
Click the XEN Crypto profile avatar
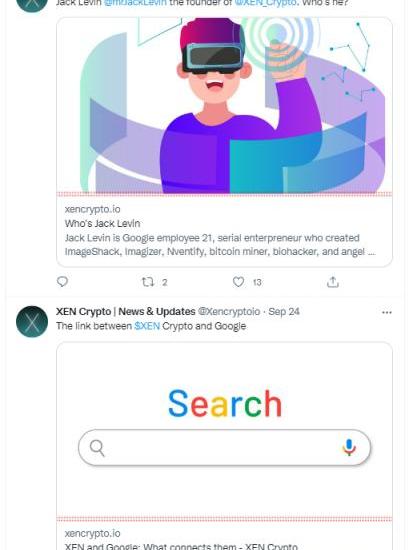[x=32, y=322]
